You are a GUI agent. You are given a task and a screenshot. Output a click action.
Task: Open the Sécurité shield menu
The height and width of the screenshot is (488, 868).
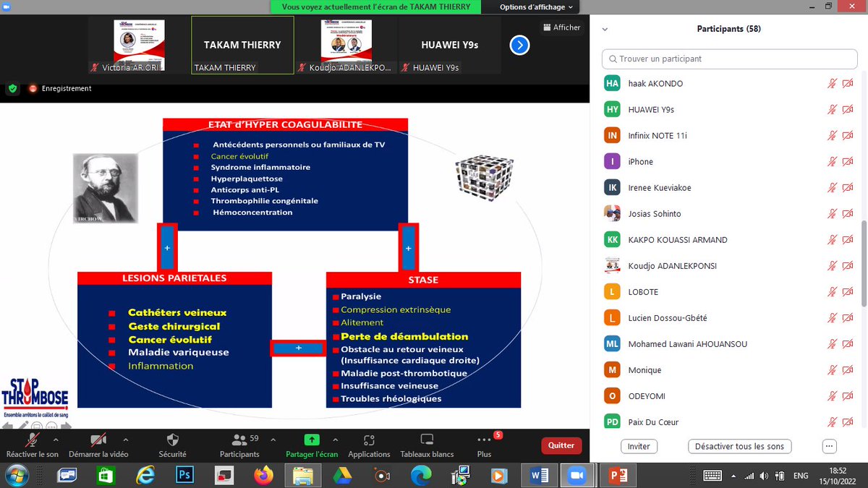point(173,445)
